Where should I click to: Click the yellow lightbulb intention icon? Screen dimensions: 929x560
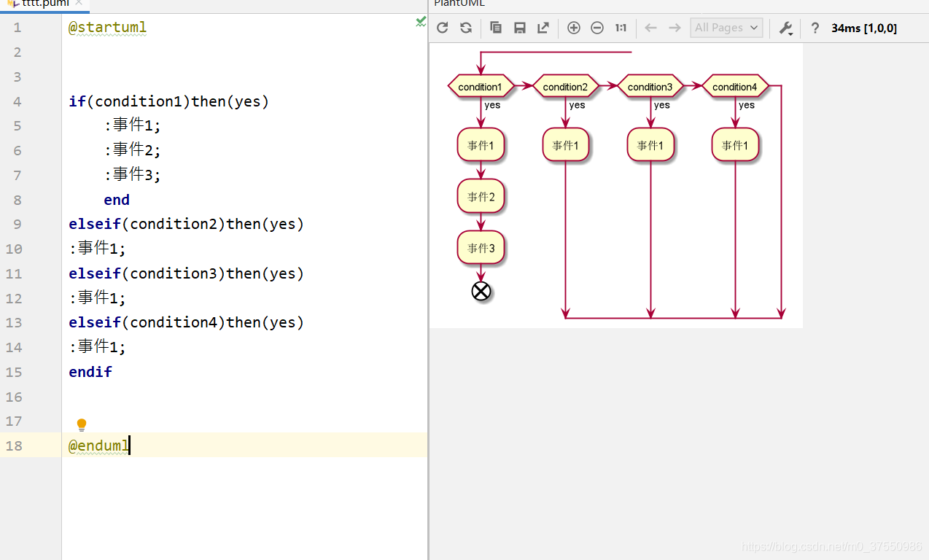click(x=82, y=424)
